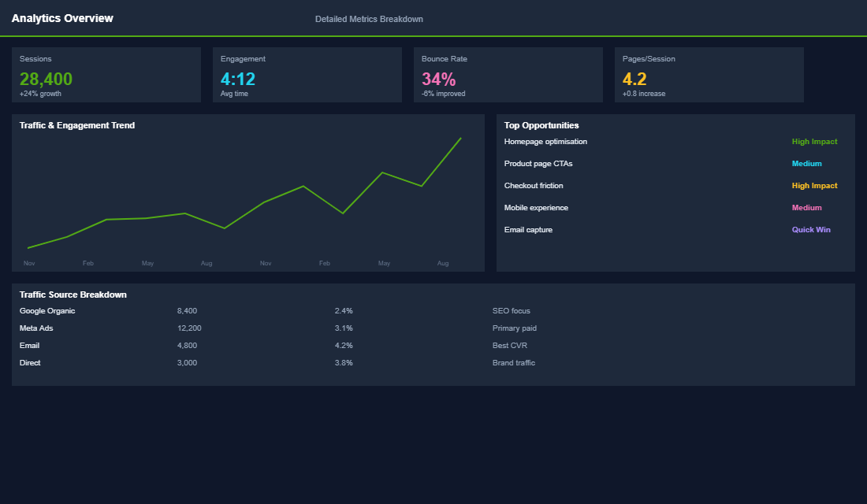The width and height of the screenshot is (867, 504).
Task: Select the Sessions metric card
Action: pyautogui.click(x=106, y=75)
